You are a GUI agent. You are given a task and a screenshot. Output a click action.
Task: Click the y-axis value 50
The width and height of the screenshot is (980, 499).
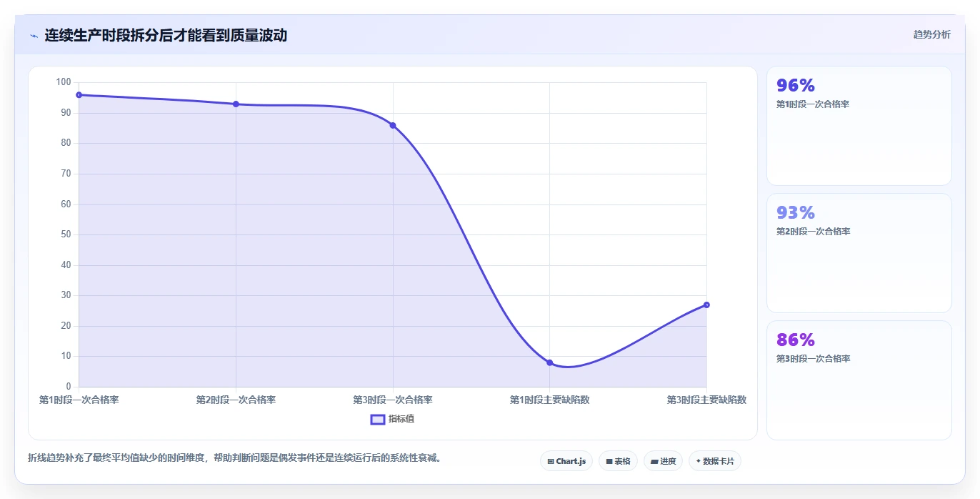tap(66, 234)
